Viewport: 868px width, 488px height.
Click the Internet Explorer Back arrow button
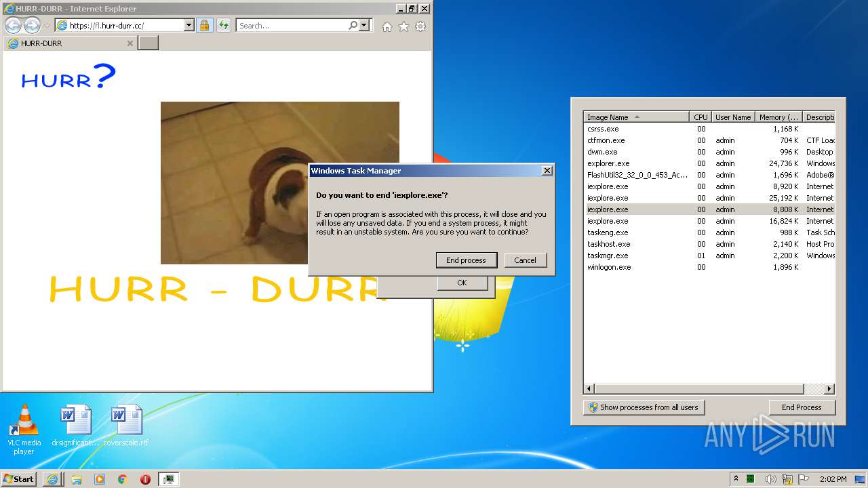pyautogui.click(x=13, y=26)
